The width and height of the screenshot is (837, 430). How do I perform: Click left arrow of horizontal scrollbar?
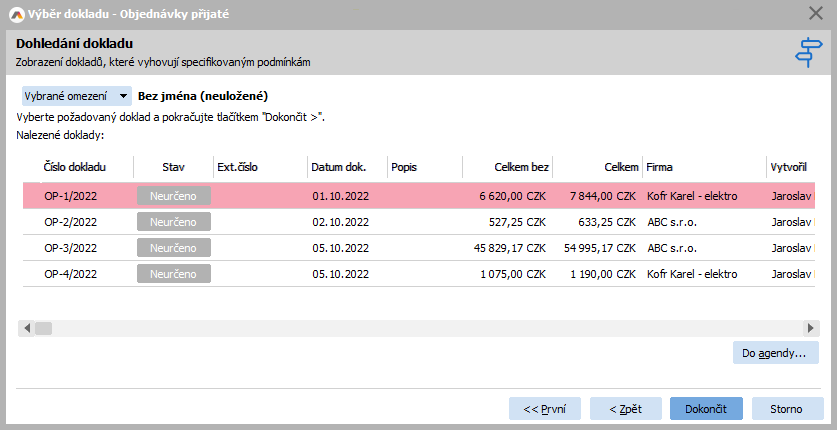click(x=28, y=328)
